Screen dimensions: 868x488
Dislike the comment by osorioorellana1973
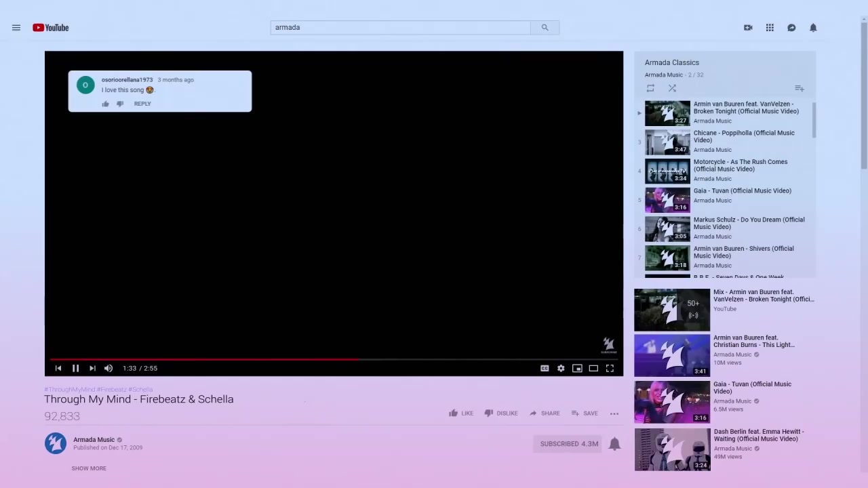pos(120,104)
